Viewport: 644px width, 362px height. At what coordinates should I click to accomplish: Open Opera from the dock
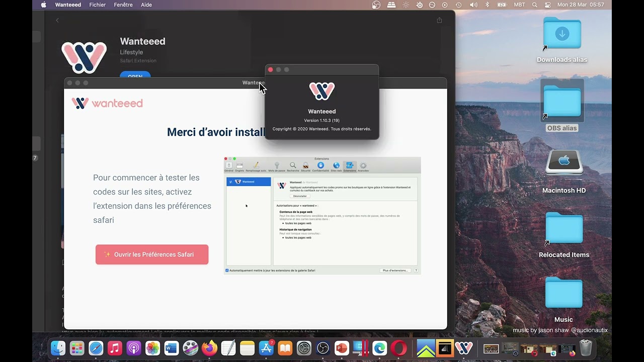coord(399,348)
